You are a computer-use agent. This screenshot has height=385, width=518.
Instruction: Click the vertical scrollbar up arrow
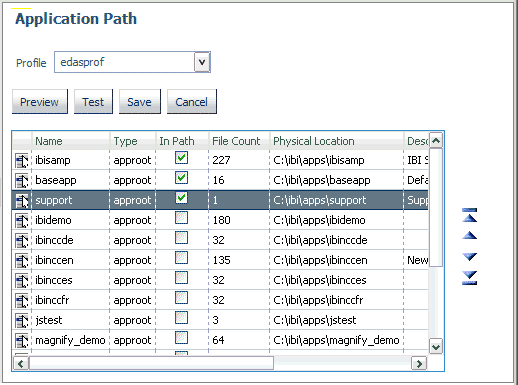click(x=436, y=140)
